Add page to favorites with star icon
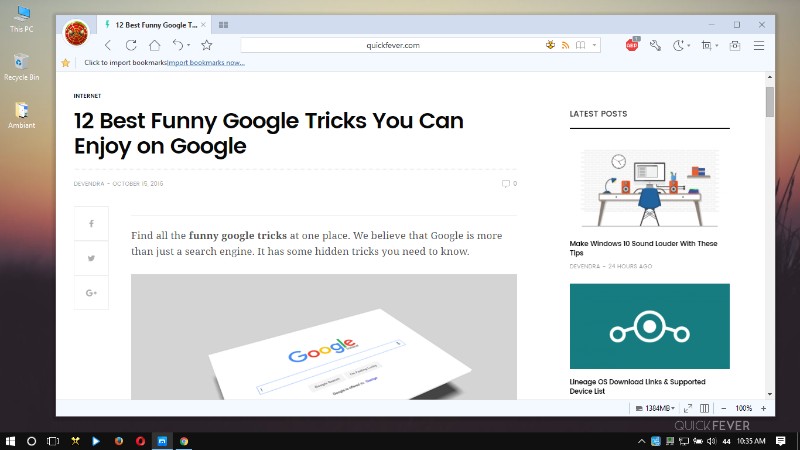This screenshot has height=450, width=800. coord(207,45)
